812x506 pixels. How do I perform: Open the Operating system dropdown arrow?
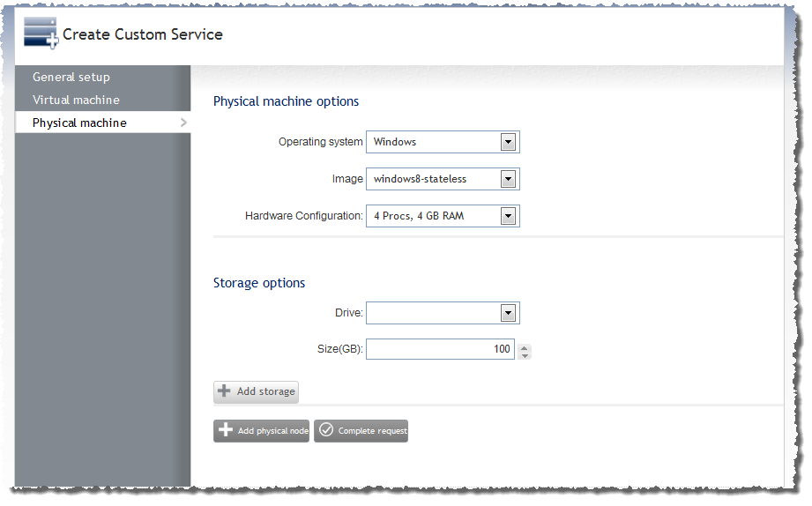tap(508, 142)
